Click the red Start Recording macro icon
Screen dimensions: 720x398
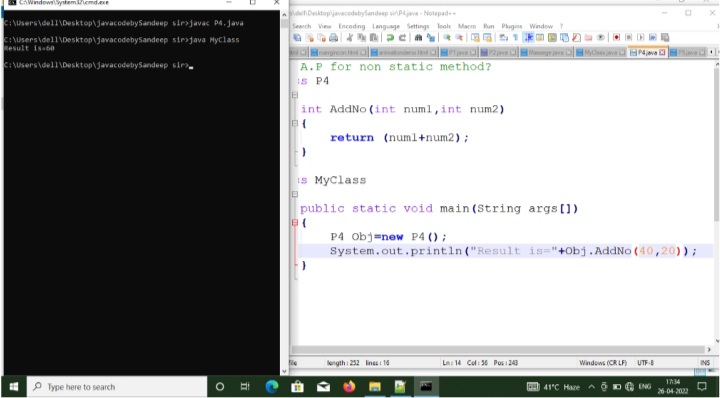pyautogui.click(x=616, y=38)
